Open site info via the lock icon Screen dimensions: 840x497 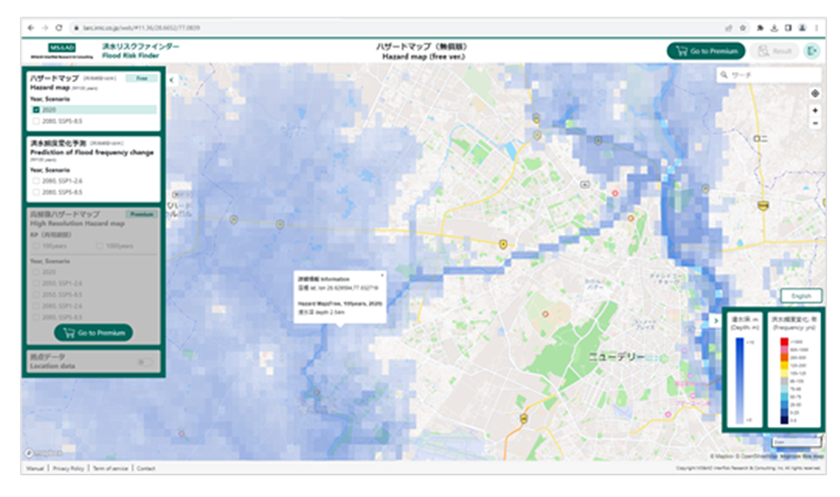(77, 28)
